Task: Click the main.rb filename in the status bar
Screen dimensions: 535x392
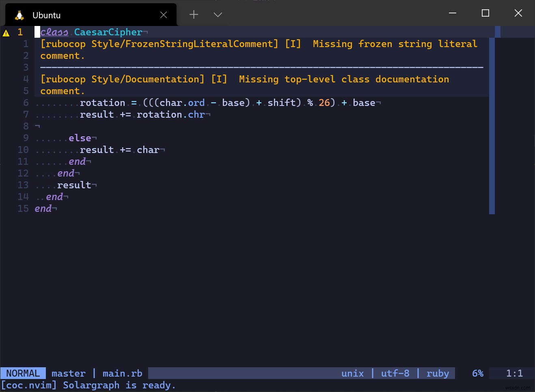Action: coord(122,373)
